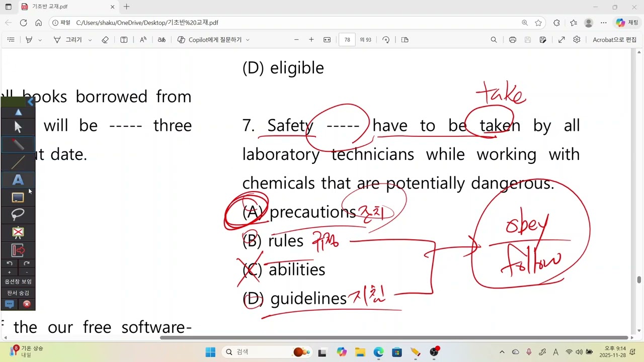Select the lasso tool in annotation panel
This screenshot has height=362, width=644.
[x=18, y=215]
